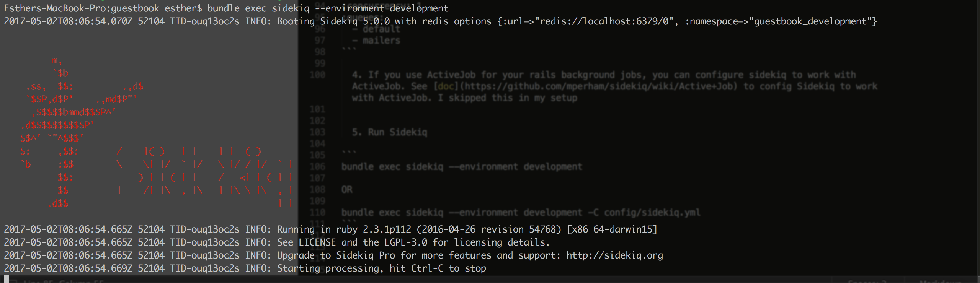980x283 pixels.
Task: Click the '4. If you use ActiveJob' paragraph in the editor
Action: coord(615,86)
